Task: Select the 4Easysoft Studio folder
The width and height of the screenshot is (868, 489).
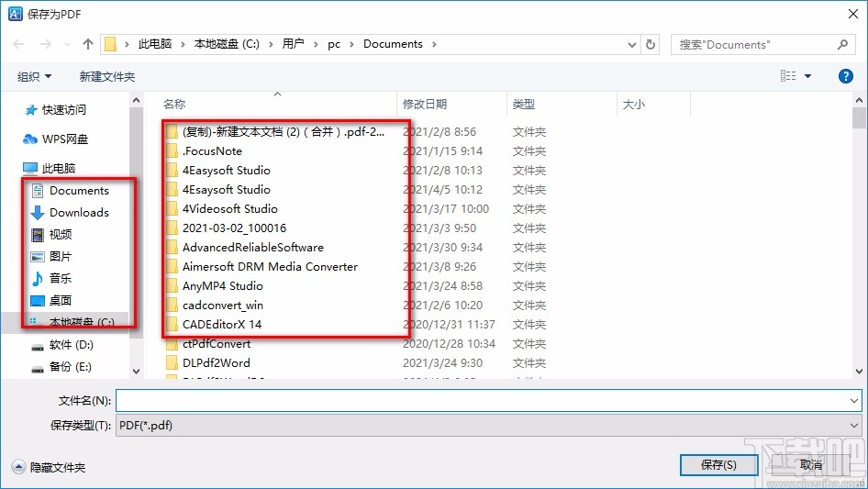Action: pyautogui.click(x=218, y=171)
